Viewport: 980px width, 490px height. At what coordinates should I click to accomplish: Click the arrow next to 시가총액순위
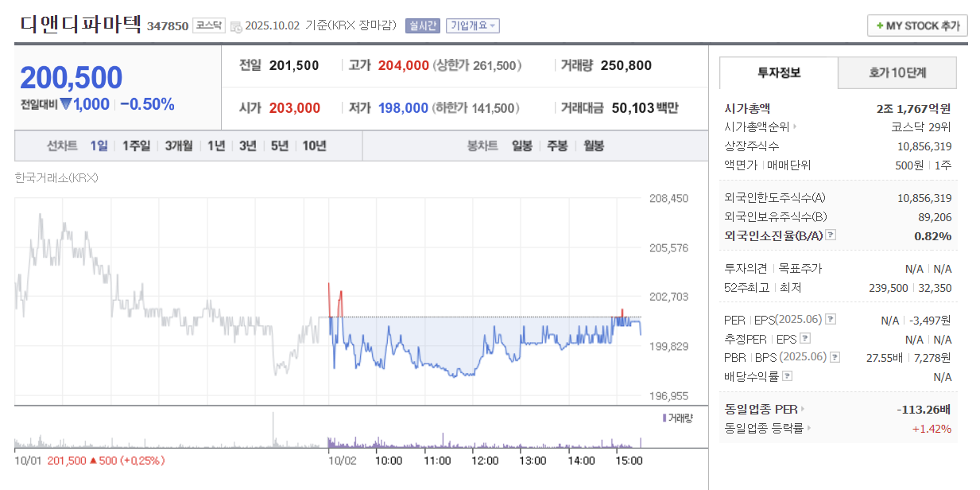pyautogui.click(x=795, y=126)
